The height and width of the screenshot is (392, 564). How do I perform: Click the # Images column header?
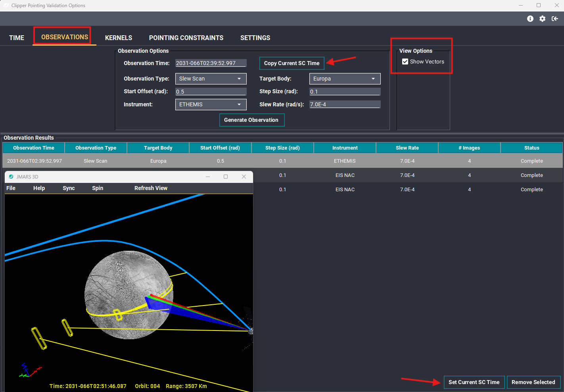pyautogui.click(x=469, y=148)
